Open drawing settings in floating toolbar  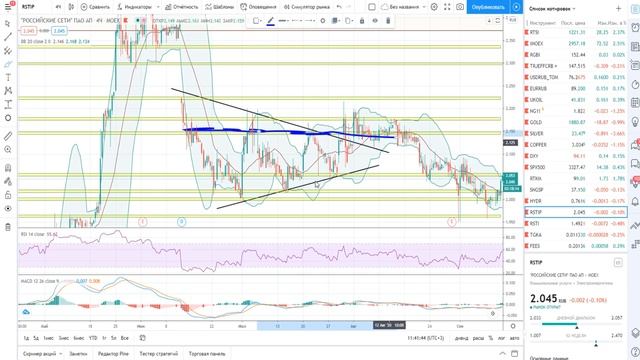pos(322,21)
